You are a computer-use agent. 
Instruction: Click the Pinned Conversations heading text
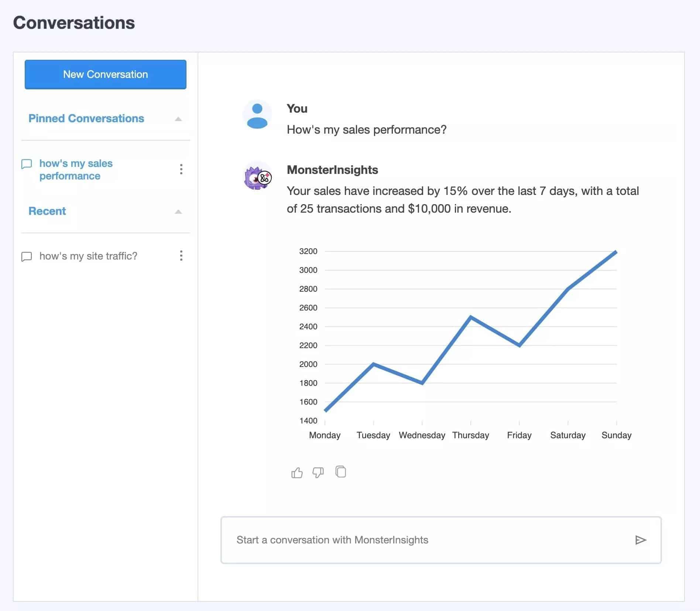coord(86,119)
